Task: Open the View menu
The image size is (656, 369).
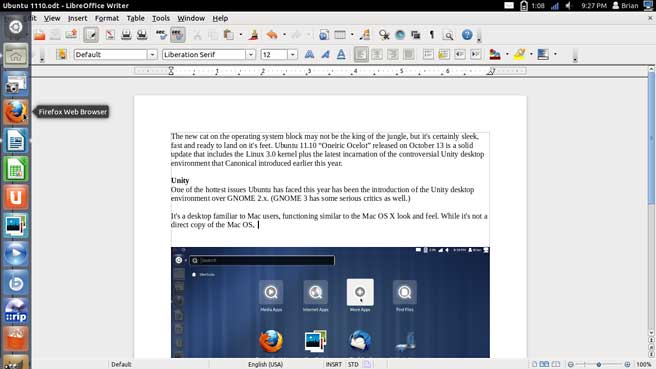Action: tap(52, 18)
